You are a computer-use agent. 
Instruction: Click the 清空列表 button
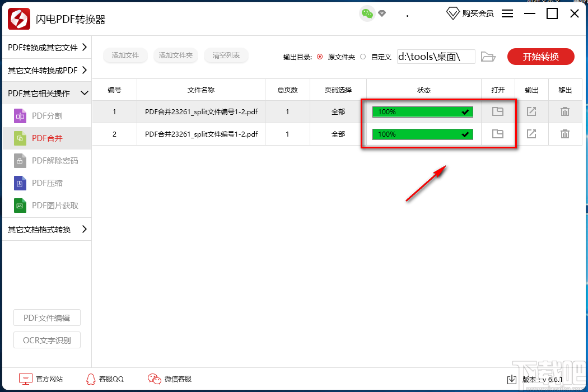click(226, 55)
